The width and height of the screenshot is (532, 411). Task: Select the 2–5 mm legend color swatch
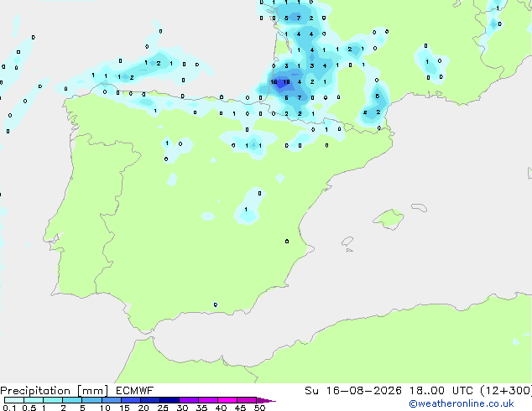click(x=72, y=400)
